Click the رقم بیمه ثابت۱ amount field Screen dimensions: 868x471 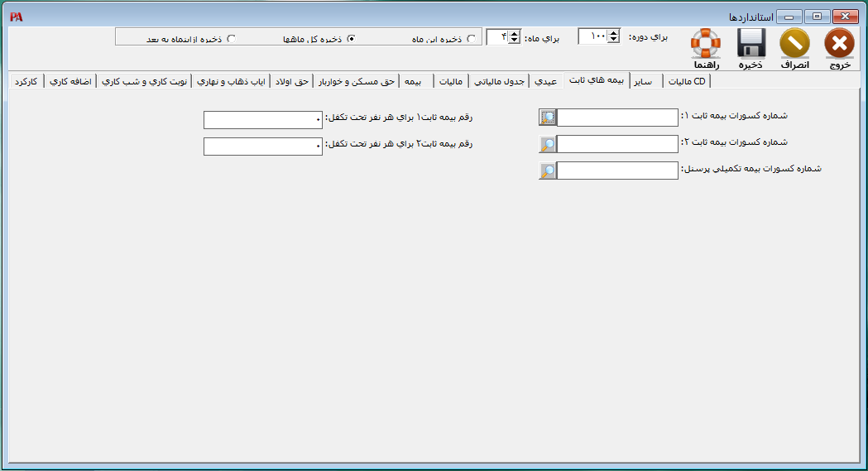tap(262, 120)
